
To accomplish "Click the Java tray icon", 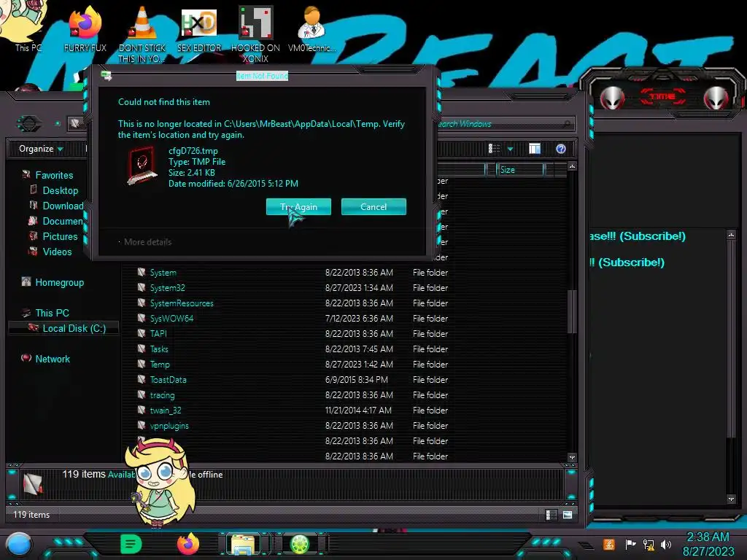I will point(608,544).
